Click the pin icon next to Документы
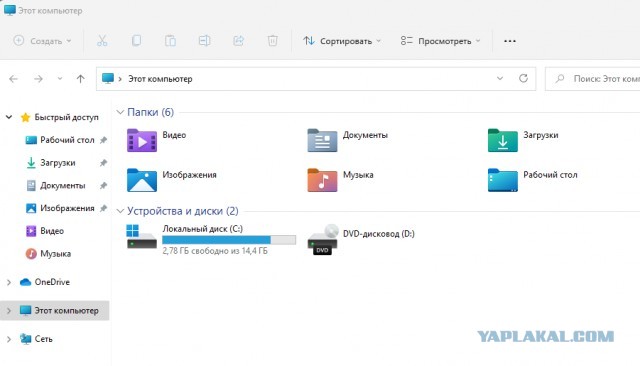 pos(103,186)
